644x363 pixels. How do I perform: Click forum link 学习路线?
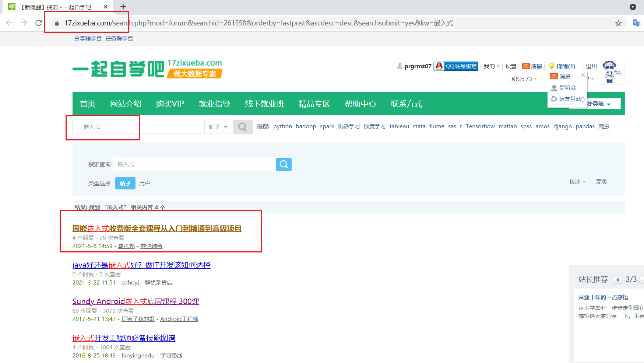[x=171, y=356]
